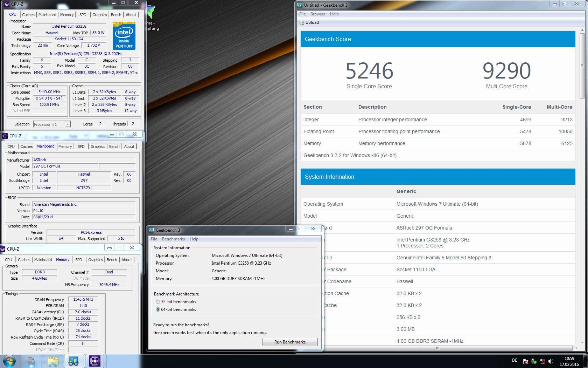Click the results scrollbar down arrow
This screenshot has width=588, height=368.
coord(582,342)
